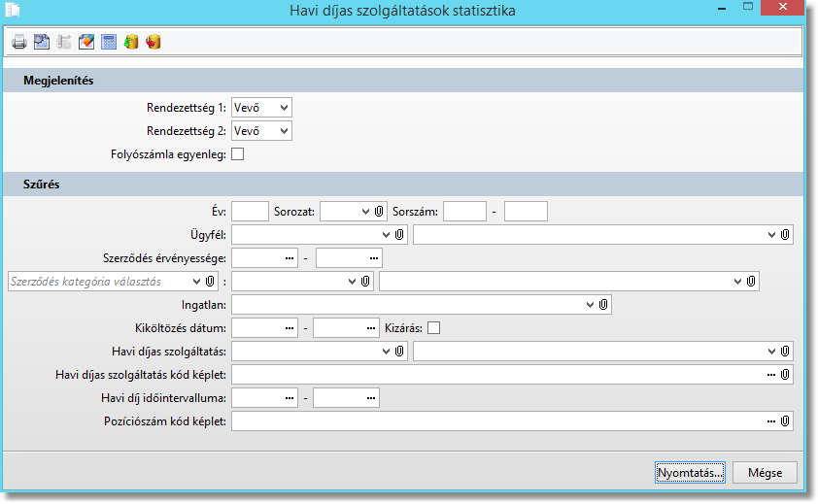The image size is (818, 504).
Task: Click the paperclip of middle contract category field
Action: [365, 282]
